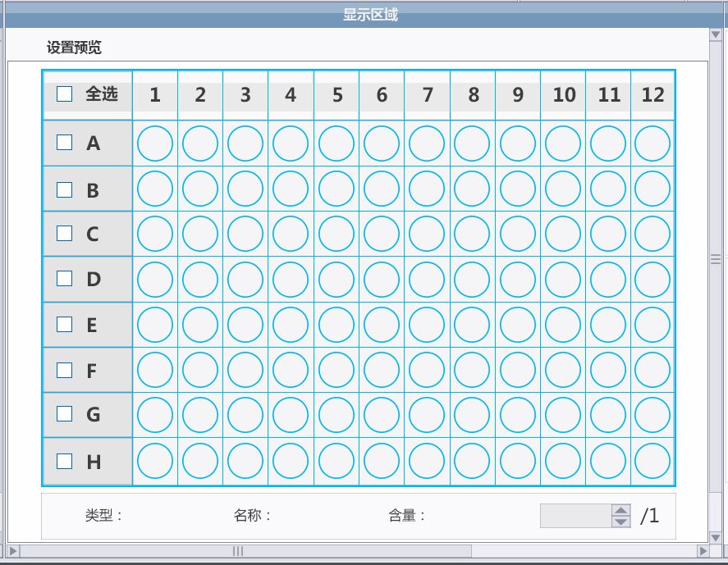The image size is (728, 565).
Task: Click the vertical scrollbar up arrow
Action: click(716, 34)
